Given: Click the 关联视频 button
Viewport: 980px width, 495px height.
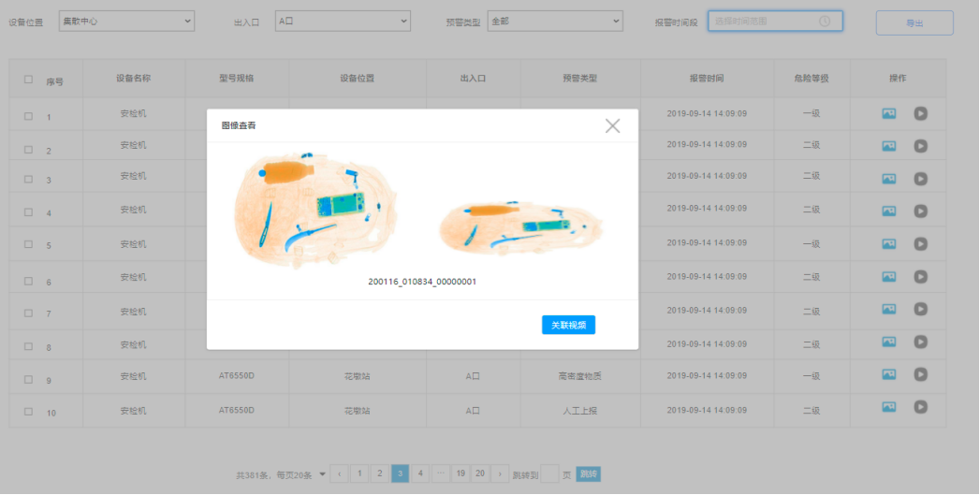Looking at the screenshot, I should 568,325.
